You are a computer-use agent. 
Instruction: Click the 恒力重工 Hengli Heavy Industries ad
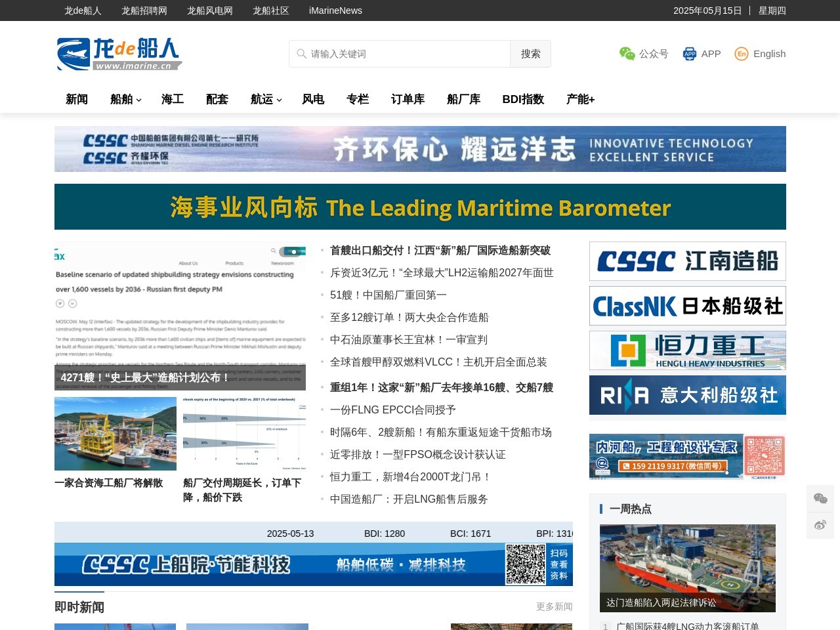coord(688,350)
